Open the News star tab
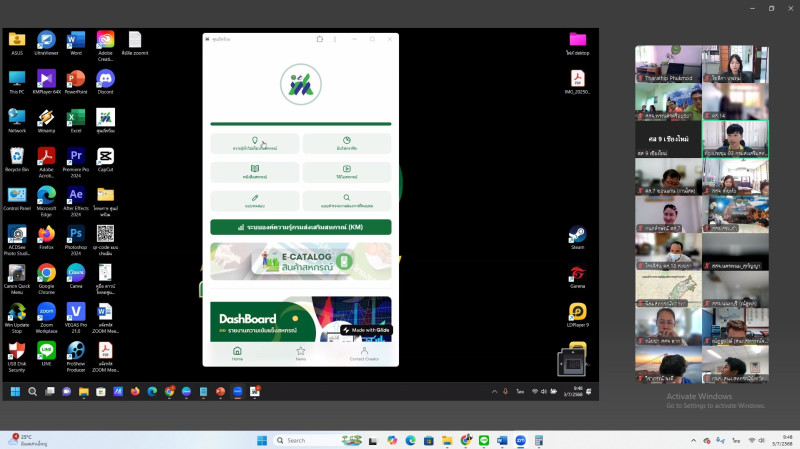The height and width of the screenshot is (449, 800). tap(301, 354)
